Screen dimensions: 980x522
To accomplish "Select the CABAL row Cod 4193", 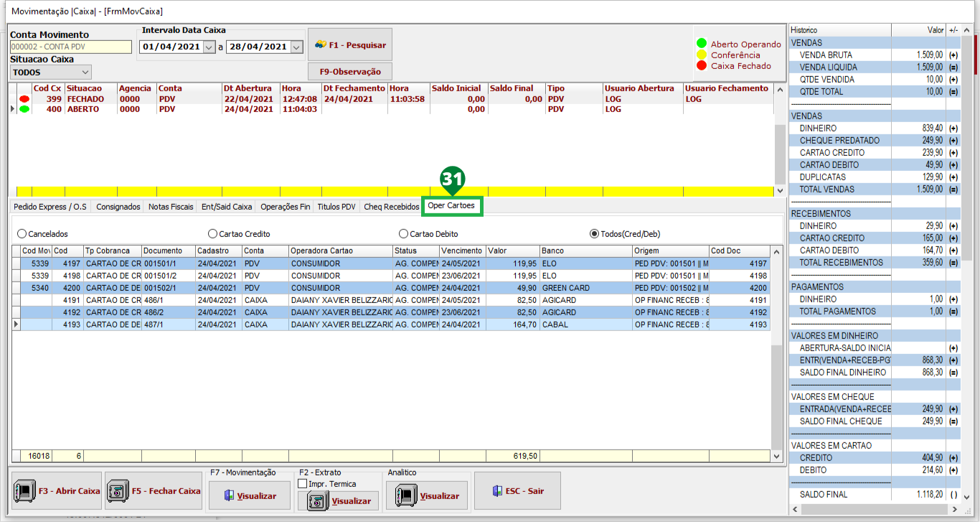I will point(391,325).
